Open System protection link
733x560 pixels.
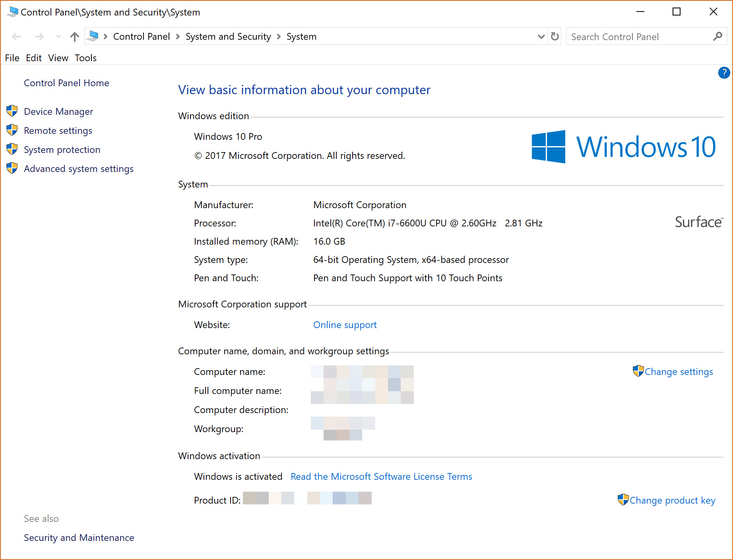point(62,149)
